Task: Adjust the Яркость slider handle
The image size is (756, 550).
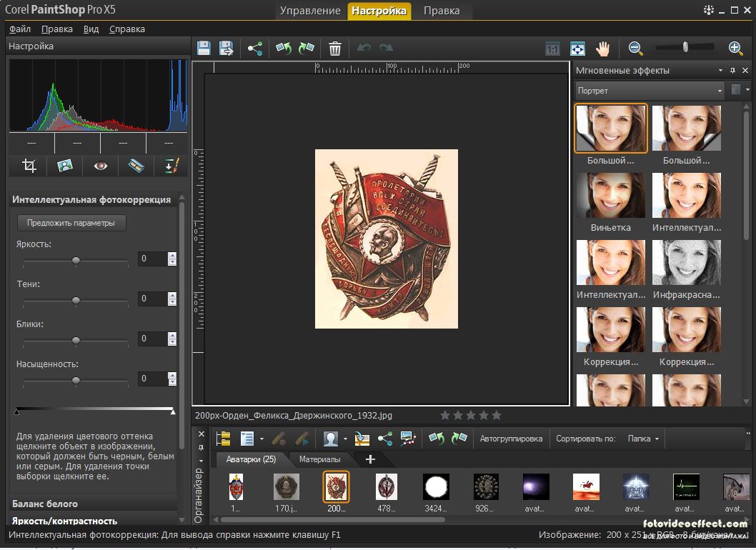Action: (x=76, y=260)
